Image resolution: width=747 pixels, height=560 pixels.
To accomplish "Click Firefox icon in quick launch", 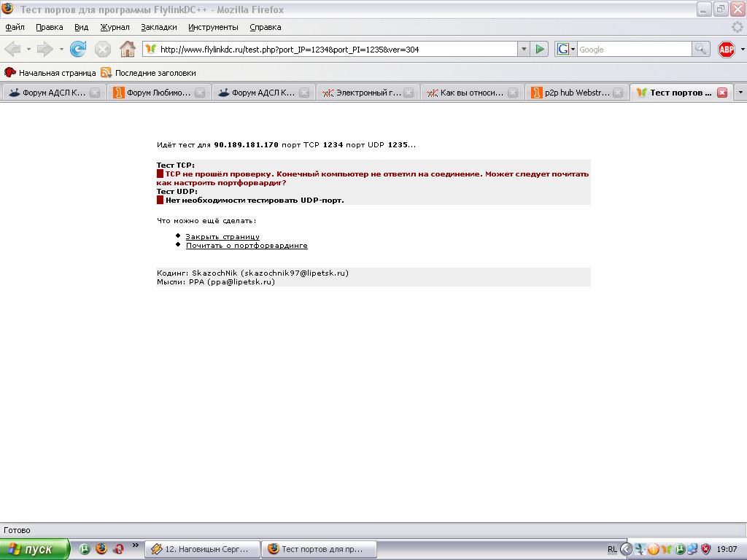I will pos(101,549).
